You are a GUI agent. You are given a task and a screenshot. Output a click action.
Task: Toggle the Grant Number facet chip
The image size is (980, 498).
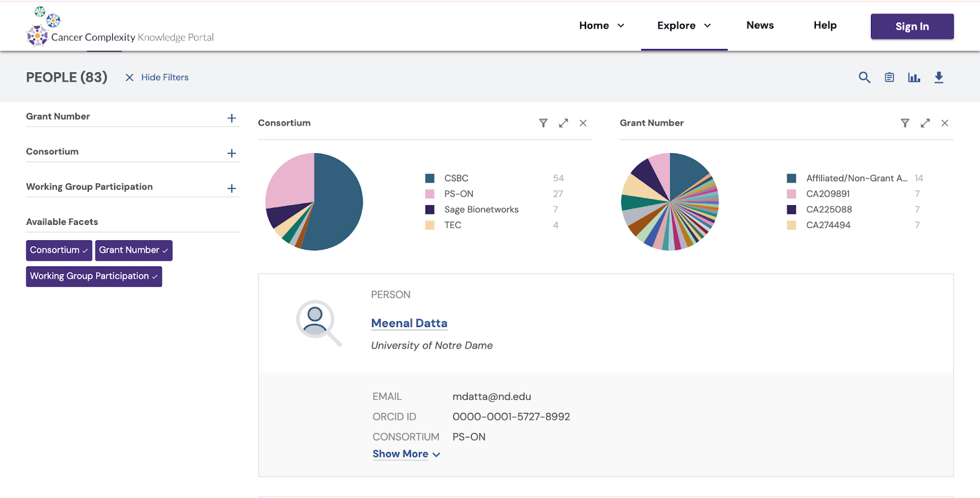pyautogui.click(x=134, y=250)
